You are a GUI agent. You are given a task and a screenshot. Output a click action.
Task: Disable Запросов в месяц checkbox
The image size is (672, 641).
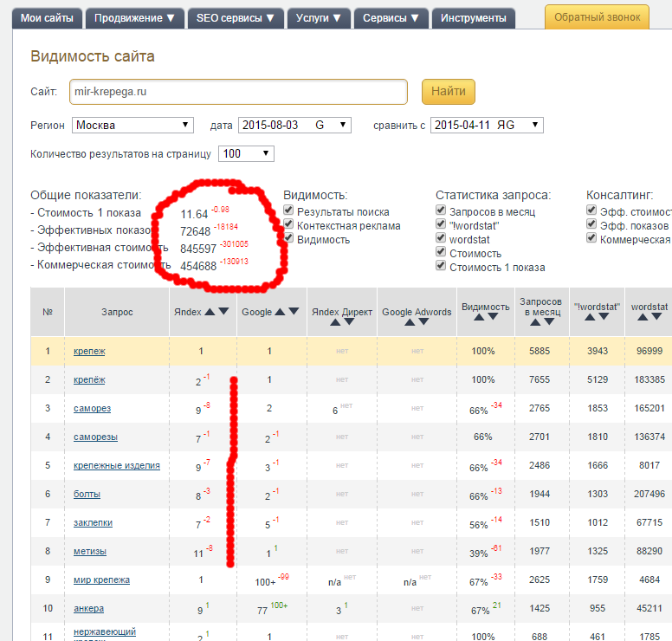[442, 211]
